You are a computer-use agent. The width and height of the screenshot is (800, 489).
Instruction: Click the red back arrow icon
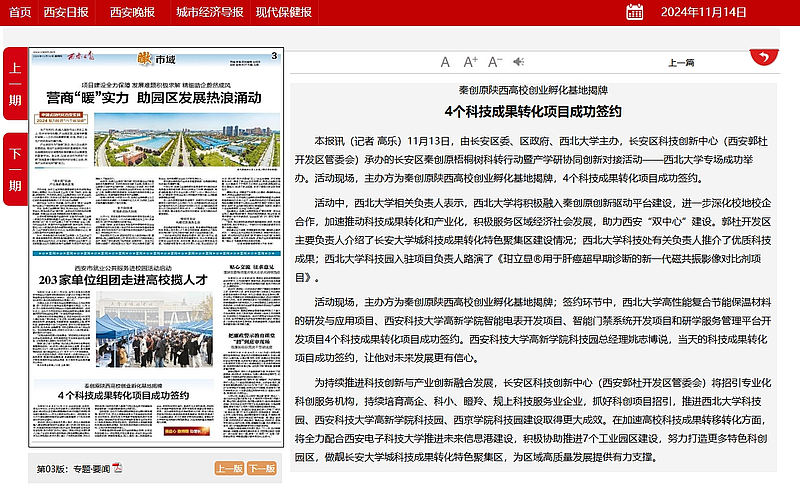click(x=764, y=57)
